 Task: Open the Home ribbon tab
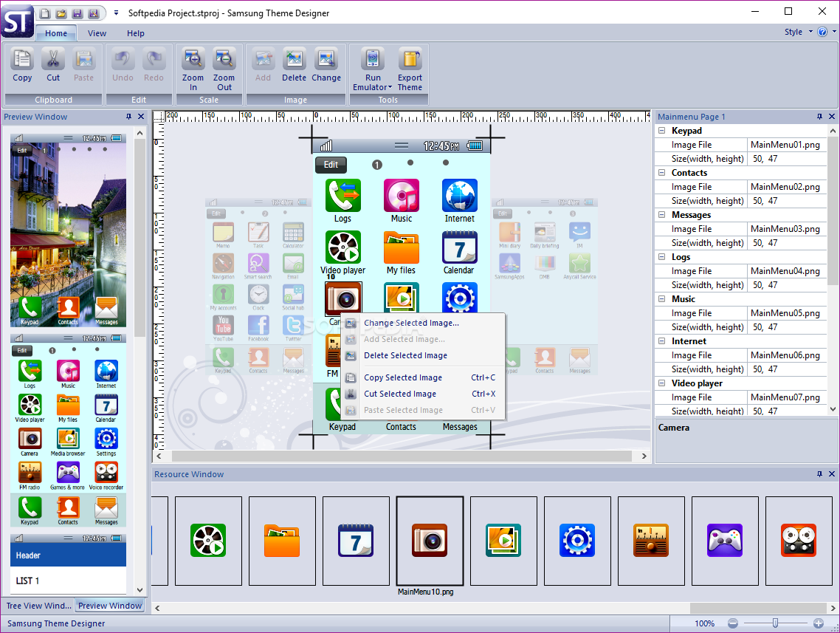[55, 33]
